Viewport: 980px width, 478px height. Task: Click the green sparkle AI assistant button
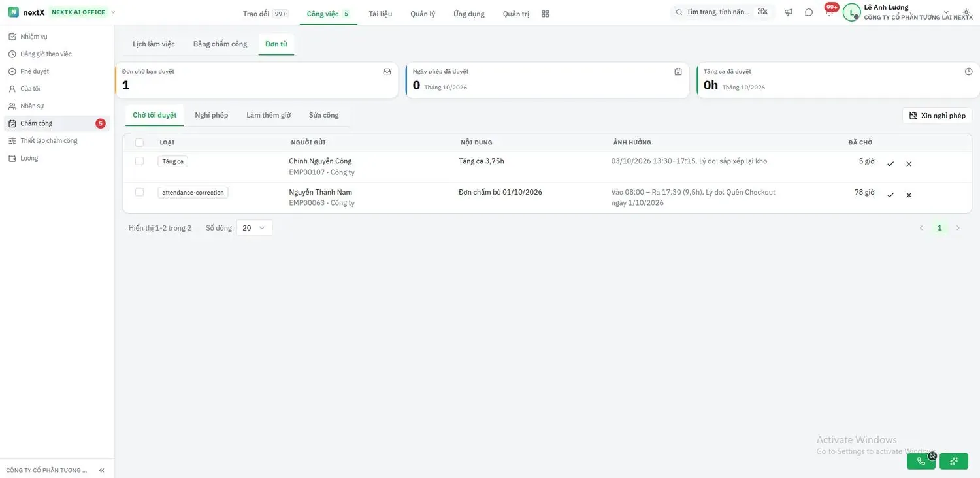[954, 461]
